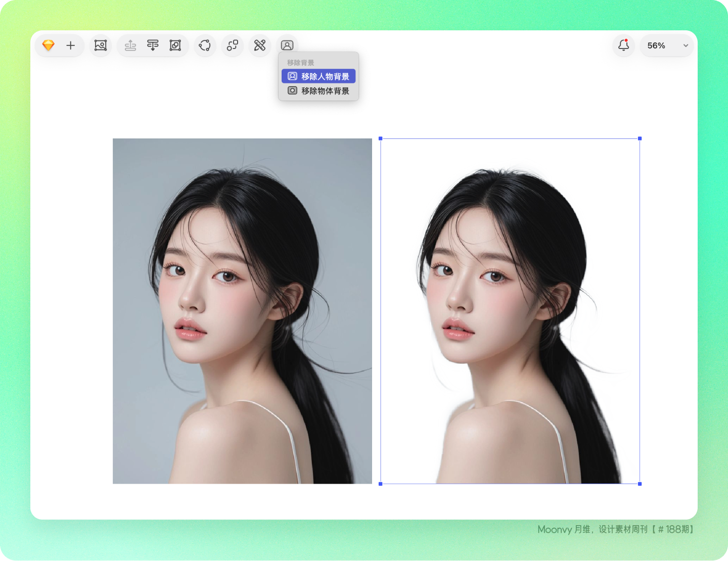This screenshot has height=561, width=728.
Task: Toggle the remove background portrait toolbar button
Action: coord(287,45)
